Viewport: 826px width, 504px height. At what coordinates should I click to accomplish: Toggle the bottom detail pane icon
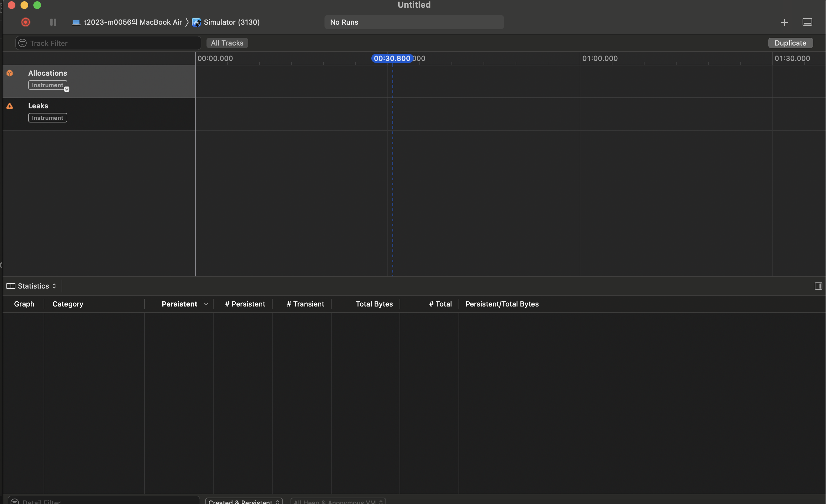(x=807, y=22)
